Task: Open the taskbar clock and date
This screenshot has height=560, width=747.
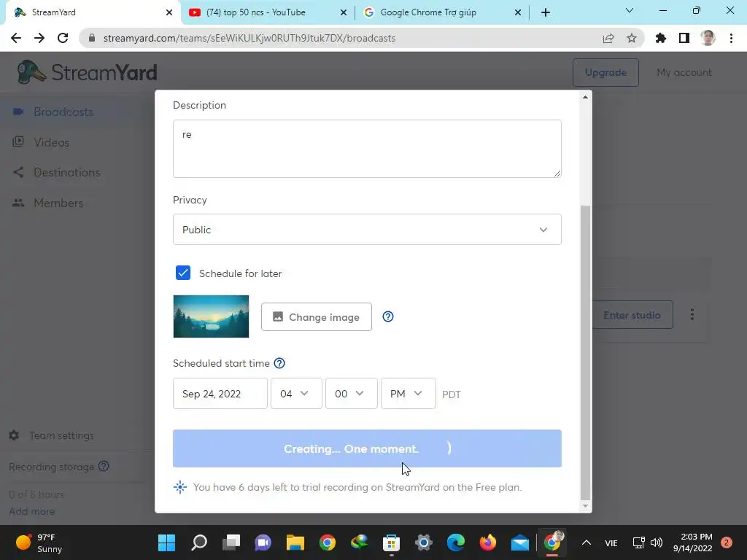Action: point(692,542)
